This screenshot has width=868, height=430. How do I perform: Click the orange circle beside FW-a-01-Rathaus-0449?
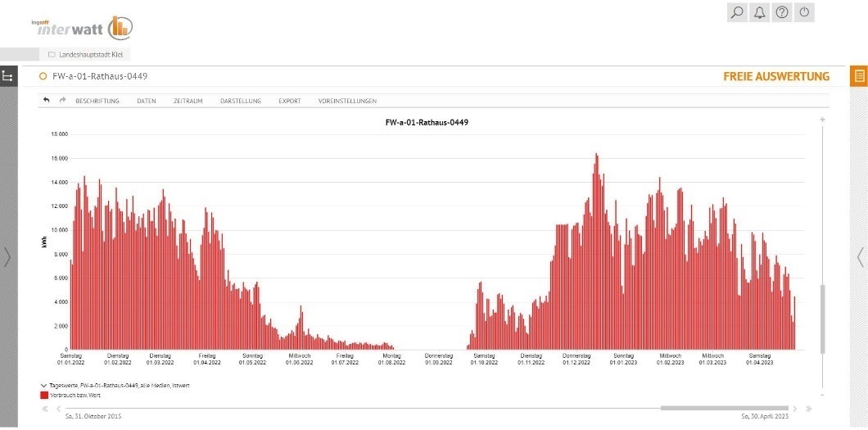(43, 76)
